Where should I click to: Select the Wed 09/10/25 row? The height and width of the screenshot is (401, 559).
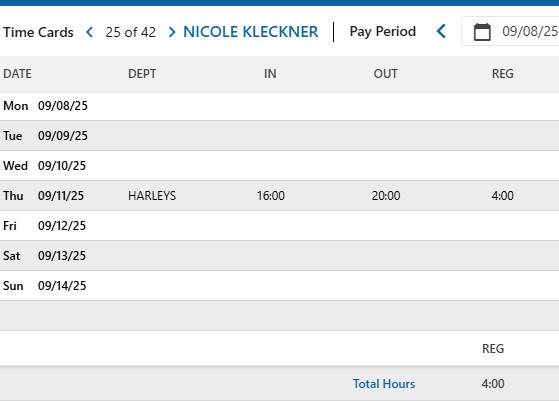point(280,165)
